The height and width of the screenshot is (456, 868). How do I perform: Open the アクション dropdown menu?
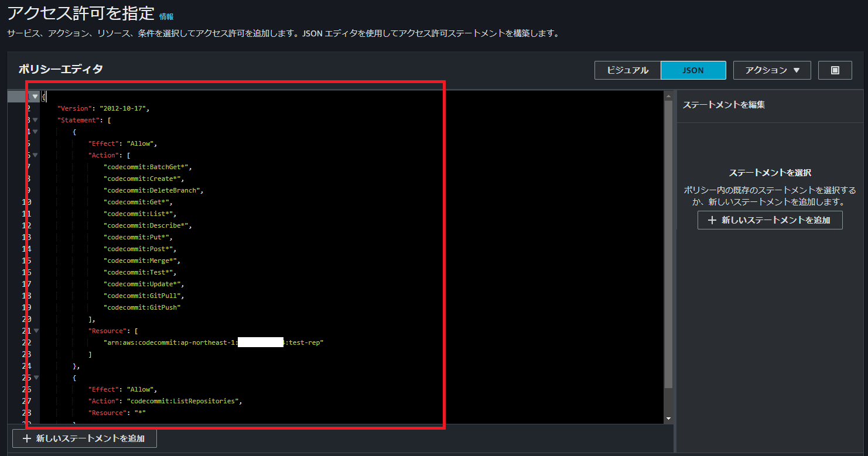(x=771, y=70)
